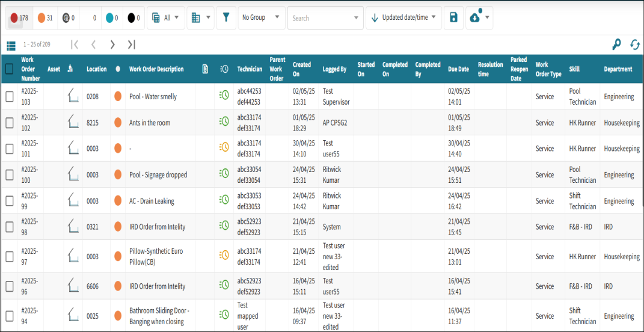
Task: Click the orange status dot for AC - Drain Leaking
Action: tap(118, 201)
